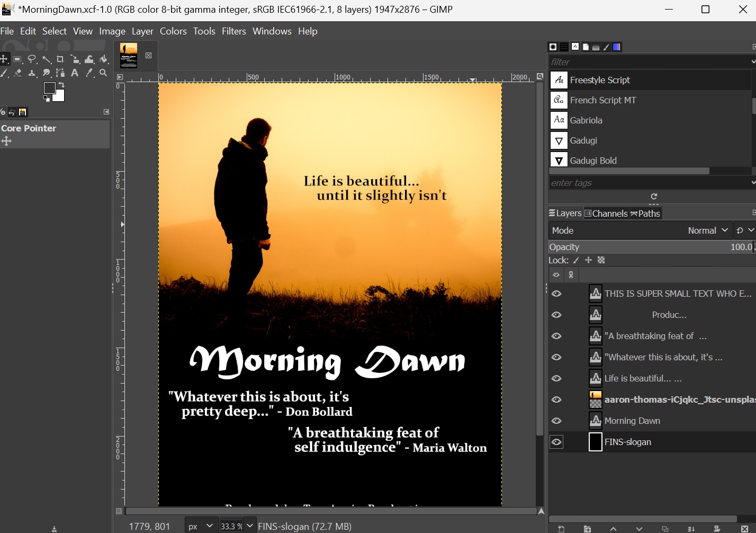The width and height of the screenshot is (756, 533).
Task: Hide the 'Produc...' text layer
Action: [556, 315]
